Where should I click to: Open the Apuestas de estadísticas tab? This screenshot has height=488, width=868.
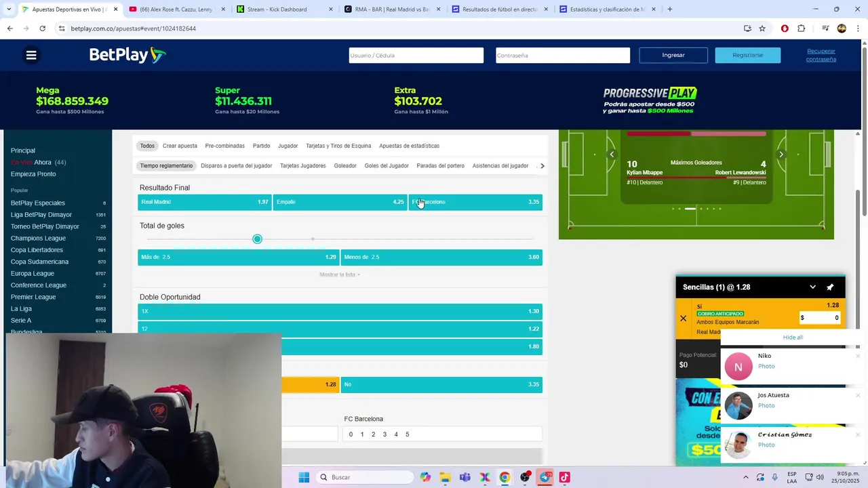click(x=409, y=146)
